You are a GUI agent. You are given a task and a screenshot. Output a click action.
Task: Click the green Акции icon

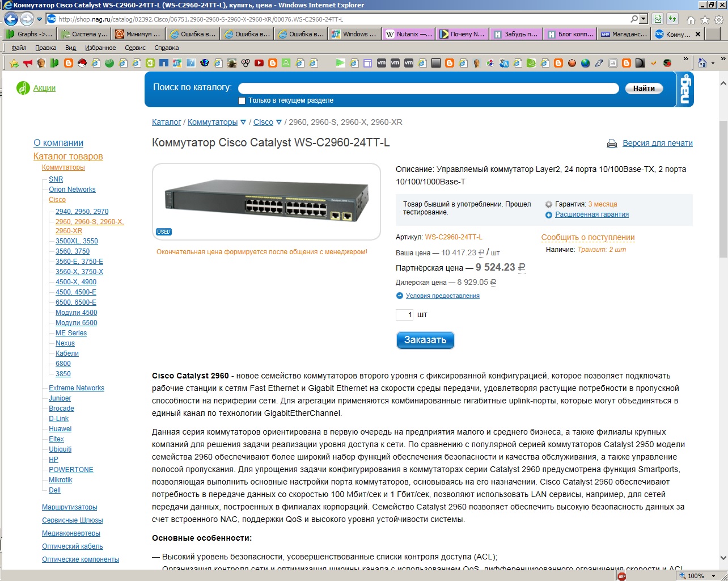[23, 88]
